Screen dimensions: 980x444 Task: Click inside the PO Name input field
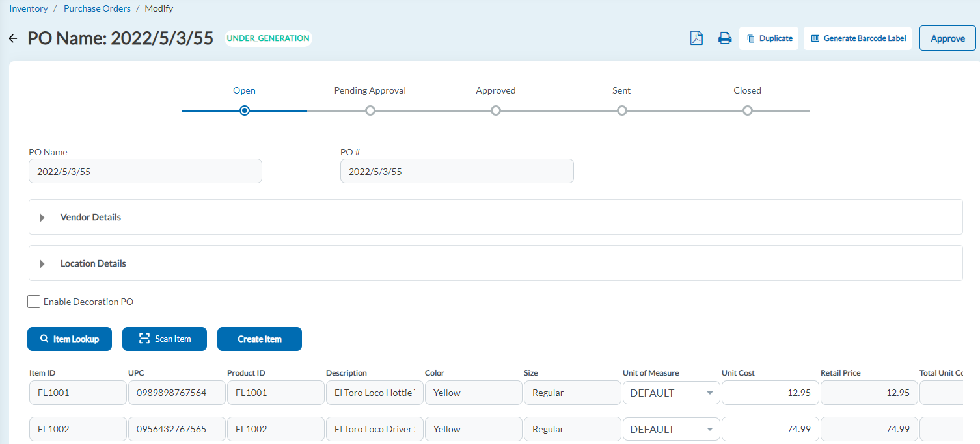[144, 170]
